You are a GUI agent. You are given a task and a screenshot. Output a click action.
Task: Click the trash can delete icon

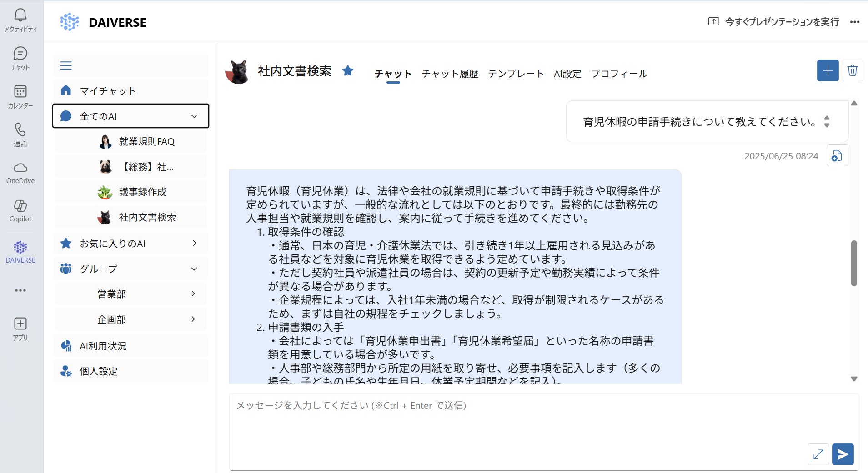click(x=852, y=70)
